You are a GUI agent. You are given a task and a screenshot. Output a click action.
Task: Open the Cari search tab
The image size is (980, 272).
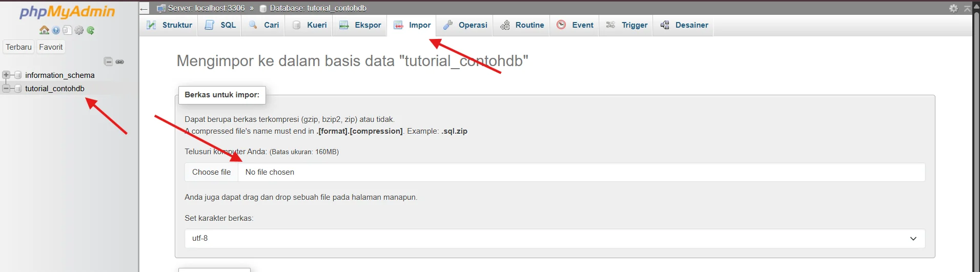point(264,25)
